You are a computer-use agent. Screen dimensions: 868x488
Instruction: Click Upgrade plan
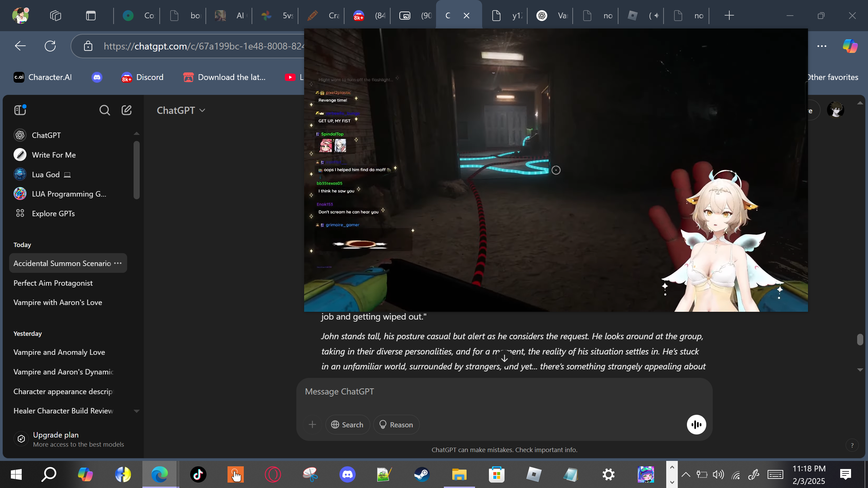tap(70, 439)
